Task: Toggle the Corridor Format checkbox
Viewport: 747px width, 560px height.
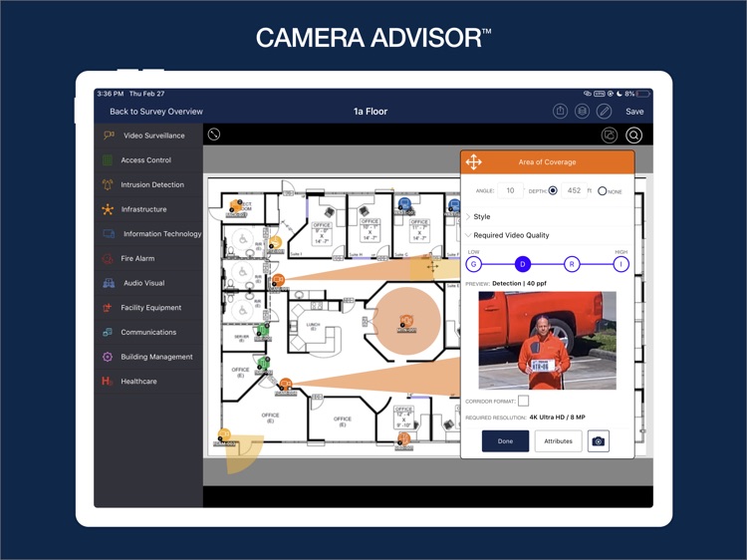Action: click(x=523, y=401)
